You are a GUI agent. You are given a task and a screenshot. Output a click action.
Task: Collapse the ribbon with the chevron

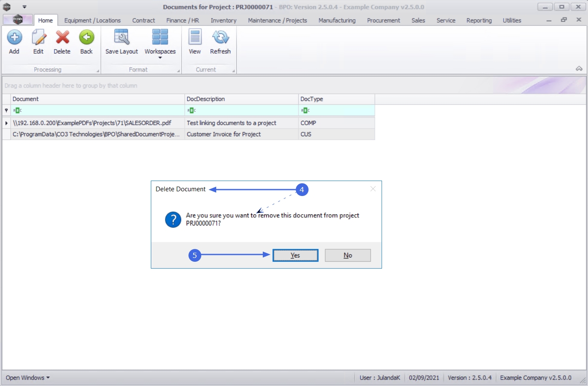pos(579,69)
